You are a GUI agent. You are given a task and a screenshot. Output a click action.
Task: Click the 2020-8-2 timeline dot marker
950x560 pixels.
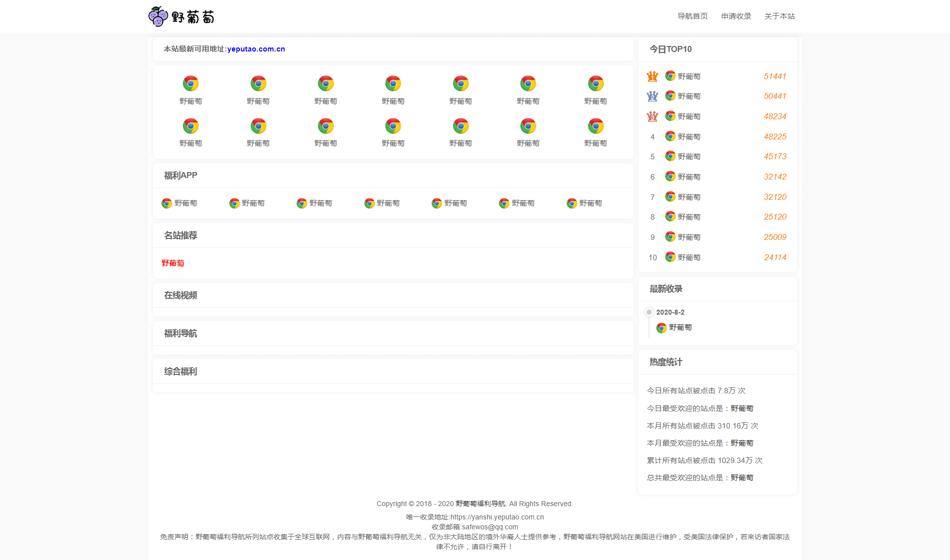coord(649,312)
